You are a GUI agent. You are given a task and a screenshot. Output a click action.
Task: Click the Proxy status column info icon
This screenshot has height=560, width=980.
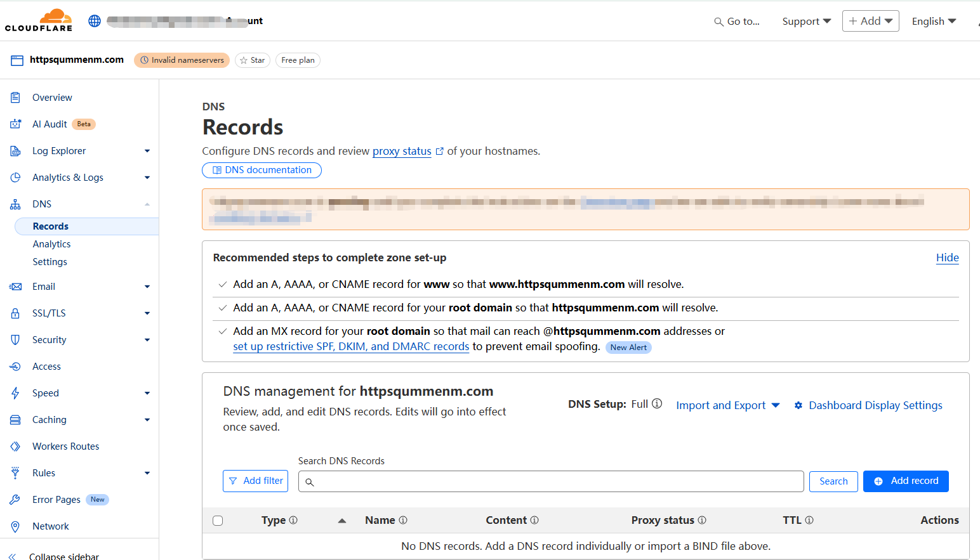click(x=702, y=520)
